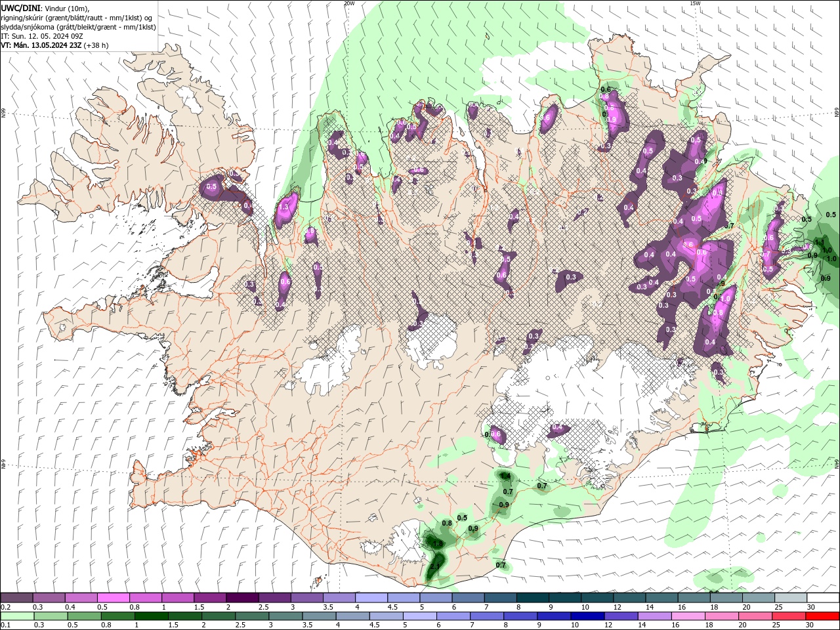Viewport: 840px width, 630px height.
Task: Click the bright magenta swatch between 0.5 and 0.8
Action: [x=113, y=598]
